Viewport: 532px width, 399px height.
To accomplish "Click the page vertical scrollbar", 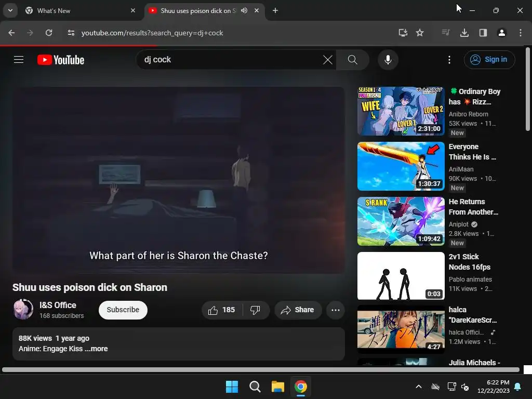I will coord(528,89).
